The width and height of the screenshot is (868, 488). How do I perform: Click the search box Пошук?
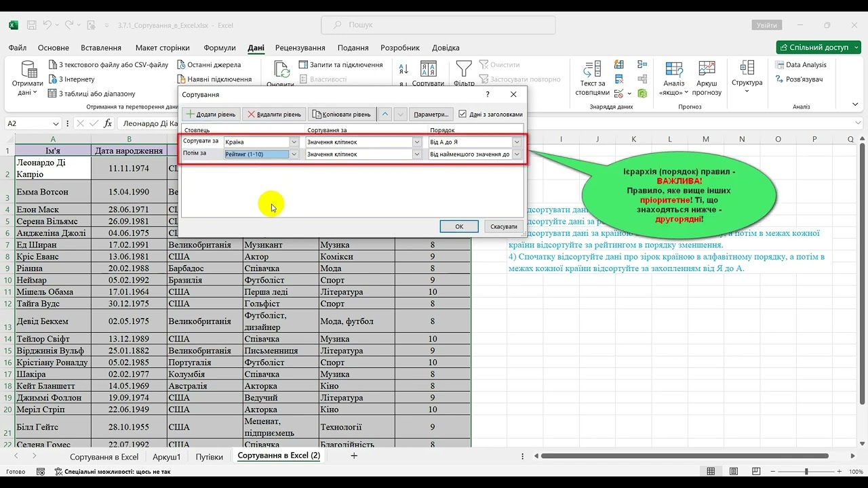pos(439,25)
